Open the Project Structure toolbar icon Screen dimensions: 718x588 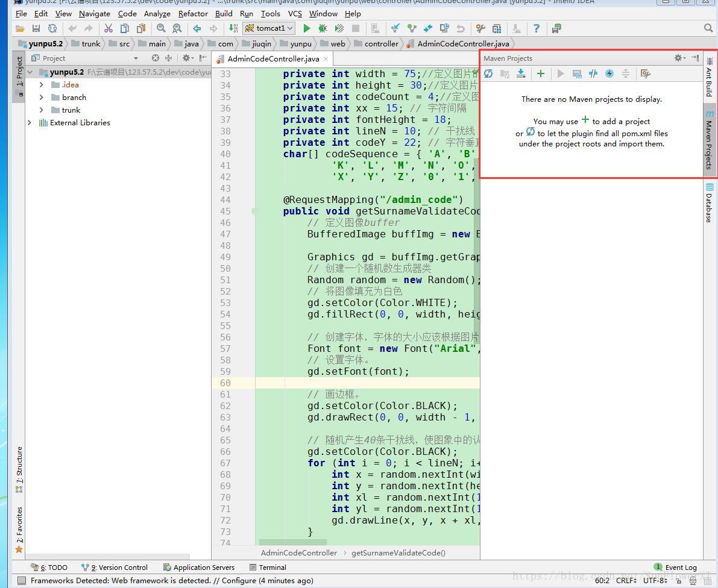[x=497, y=28]
